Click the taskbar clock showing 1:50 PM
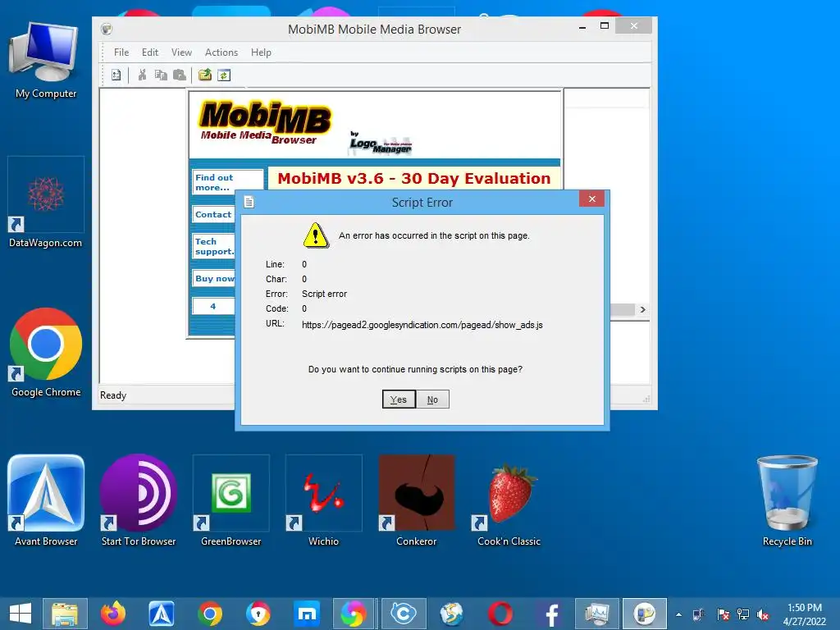 [x=804, y=614]
